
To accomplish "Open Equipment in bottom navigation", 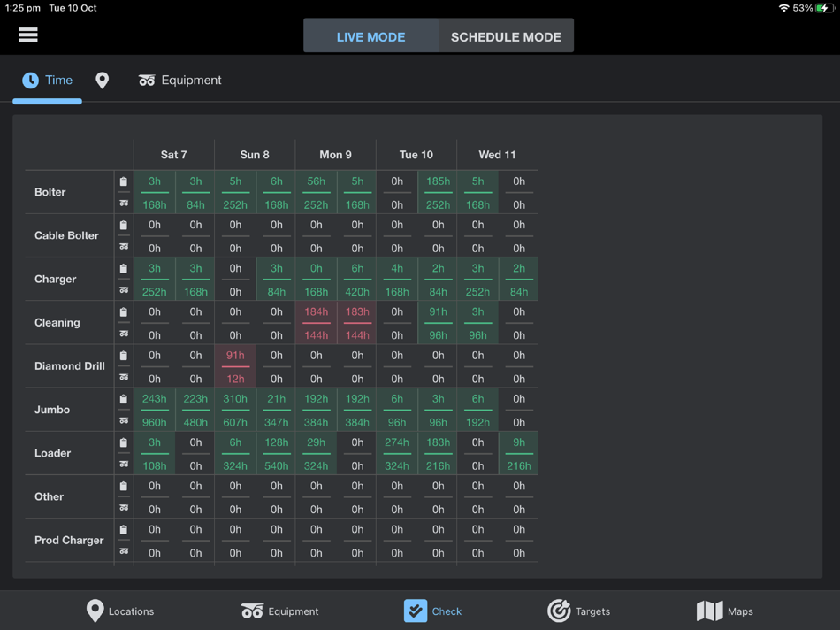I will click(x=279, y=611).
